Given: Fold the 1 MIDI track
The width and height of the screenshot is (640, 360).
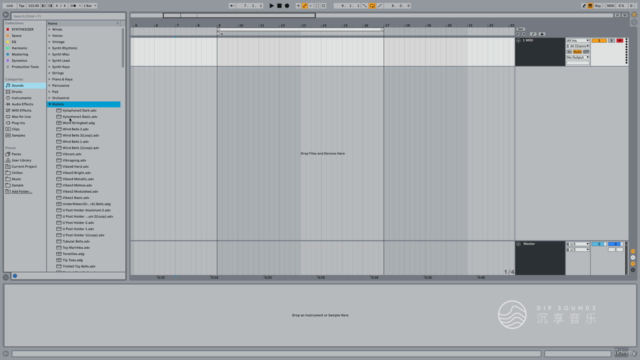Looking at the screenshot, I should [518, 40].
